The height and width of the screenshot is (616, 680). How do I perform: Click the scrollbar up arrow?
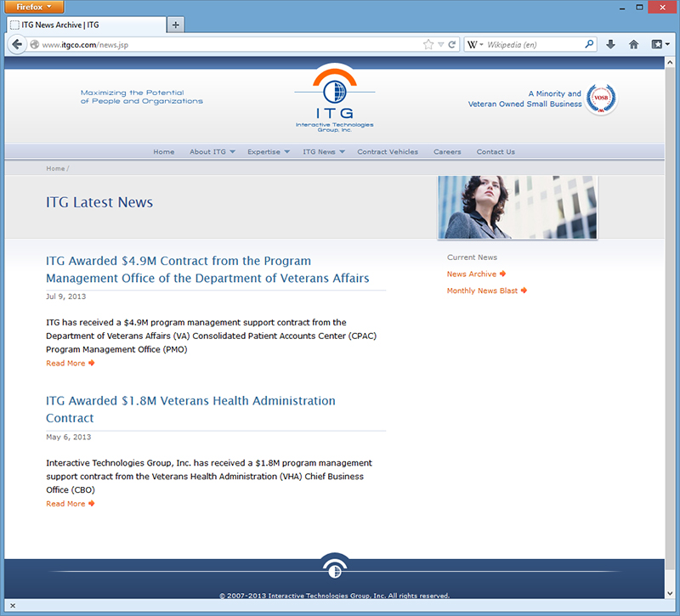click(670, 63)
